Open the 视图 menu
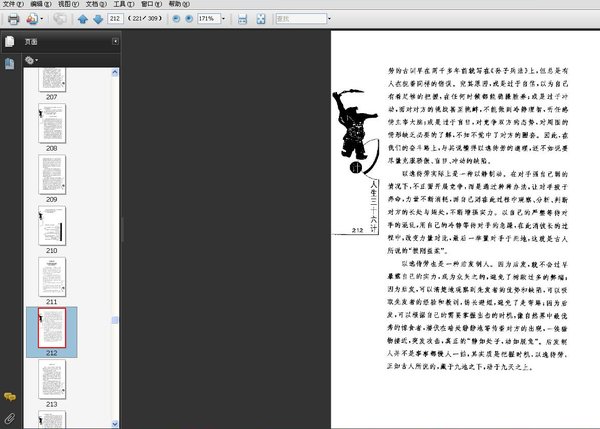 (x=68, y=4)
